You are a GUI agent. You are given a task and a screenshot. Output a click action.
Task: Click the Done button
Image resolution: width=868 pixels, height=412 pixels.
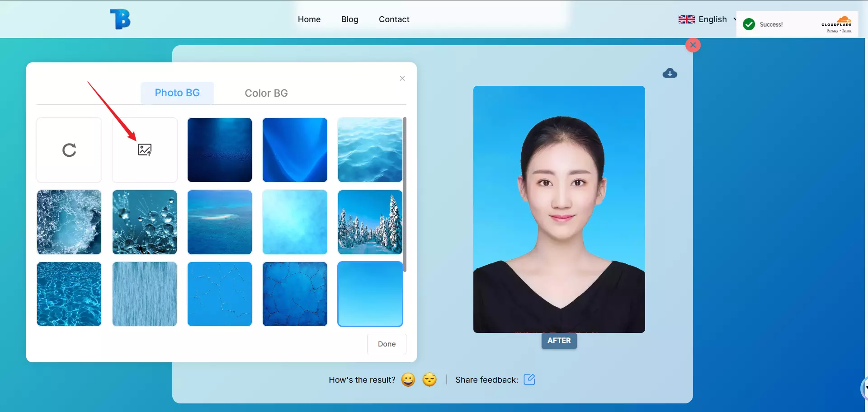coord(387,344)
